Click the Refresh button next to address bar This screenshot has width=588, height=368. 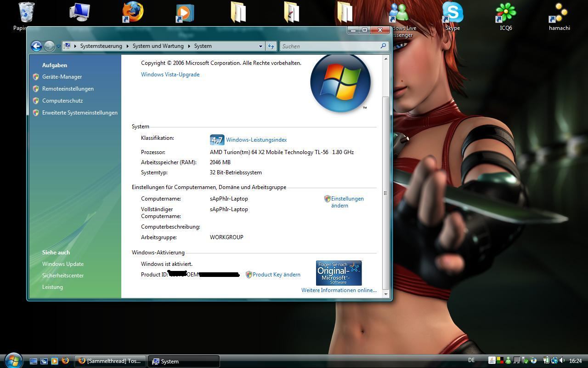(271, 46)
